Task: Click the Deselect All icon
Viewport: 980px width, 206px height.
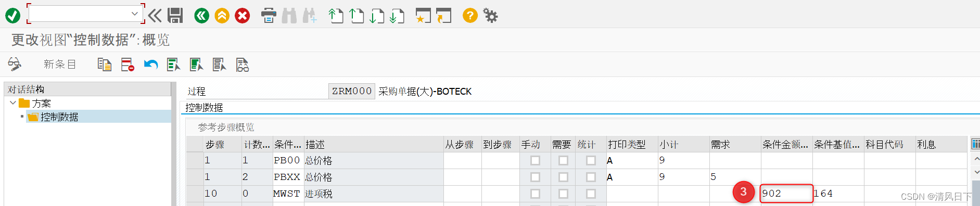Action: point(219,65)
